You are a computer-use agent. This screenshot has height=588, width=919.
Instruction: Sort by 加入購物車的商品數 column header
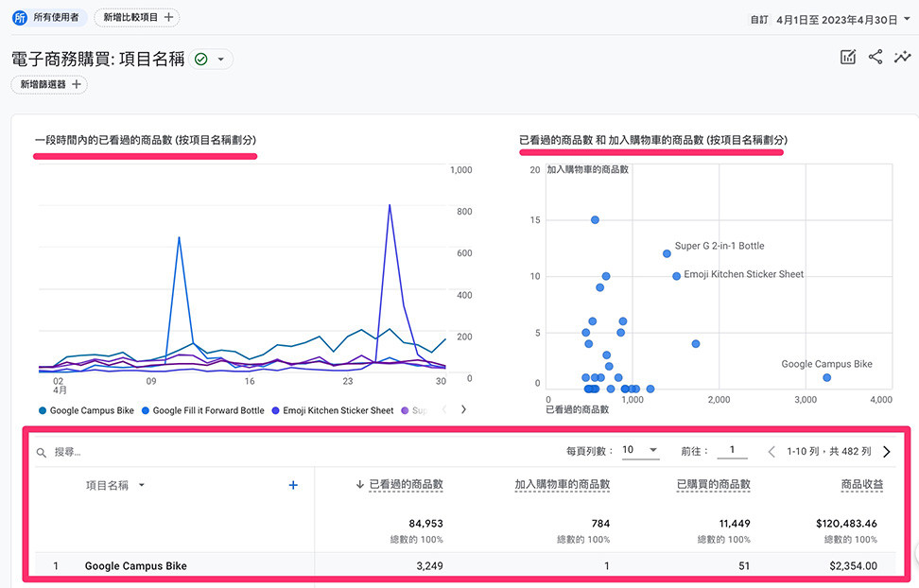pyautogui.click(x=562, y=484)
